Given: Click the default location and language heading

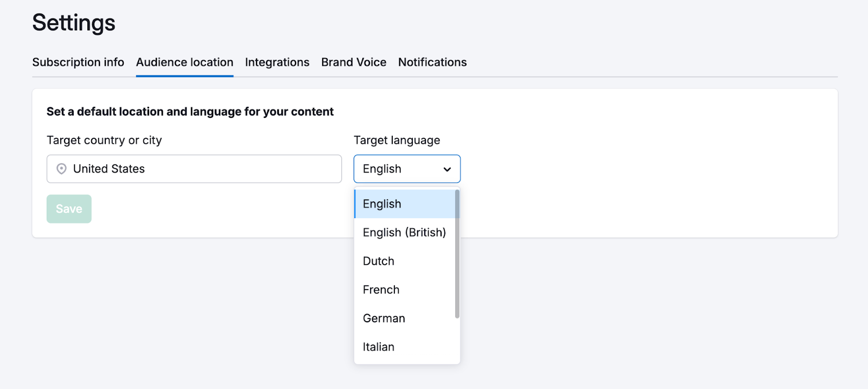Looking at the screenshot, I should pyautogui.click(x=190, y=112).
